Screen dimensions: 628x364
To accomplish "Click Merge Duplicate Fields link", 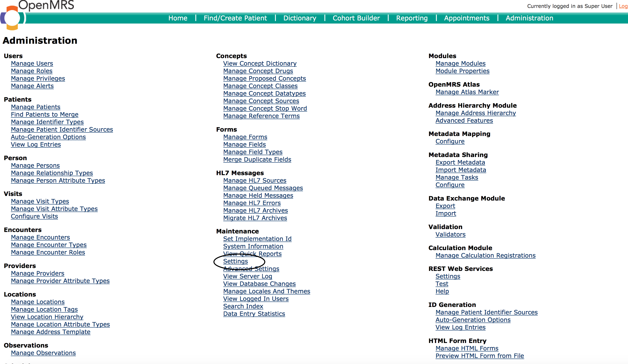I will (257, 160).
